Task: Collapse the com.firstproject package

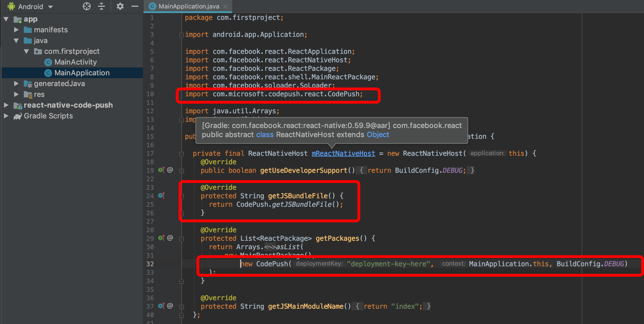Action: (x=26, y=51)
